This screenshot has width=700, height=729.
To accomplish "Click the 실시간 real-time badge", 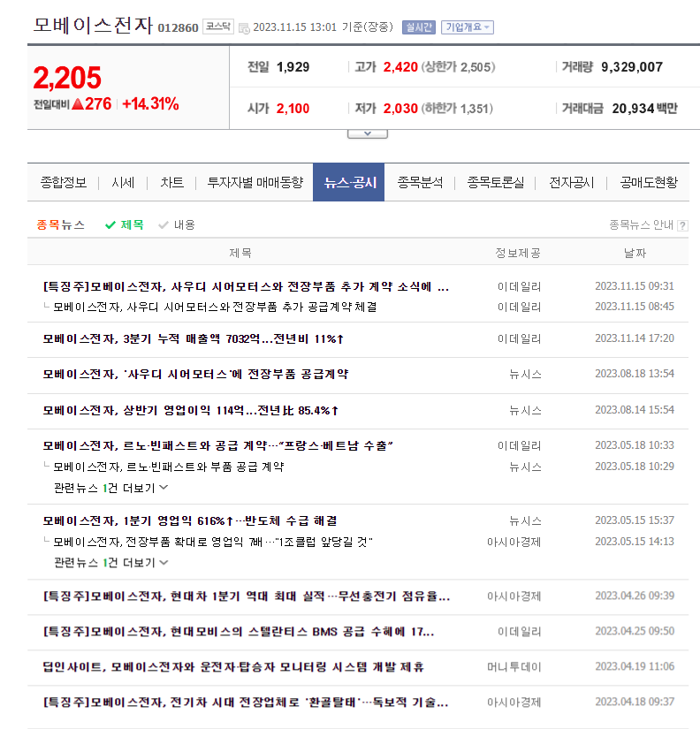I will 419,27.
